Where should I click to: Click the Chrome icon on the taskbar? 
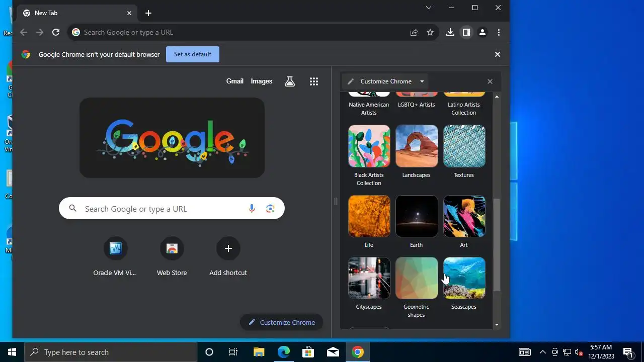pyautogui.click(x=358, y=352)
